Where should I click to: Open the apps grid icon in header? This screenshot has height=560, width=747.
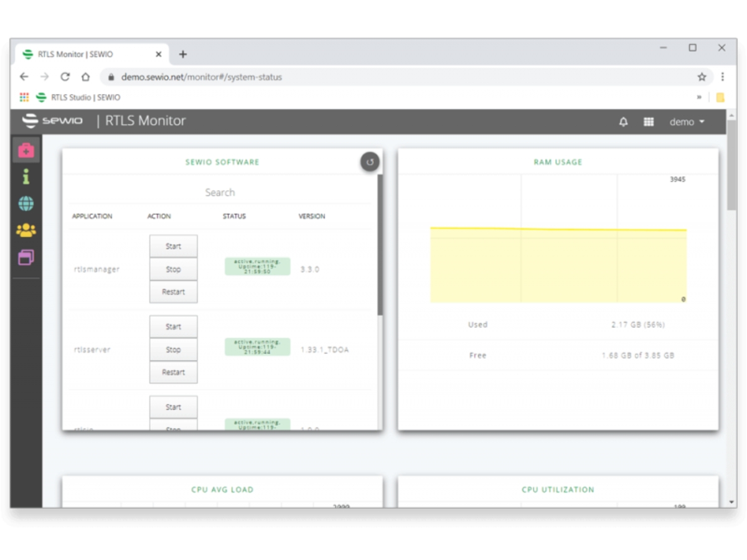(649, 122)
